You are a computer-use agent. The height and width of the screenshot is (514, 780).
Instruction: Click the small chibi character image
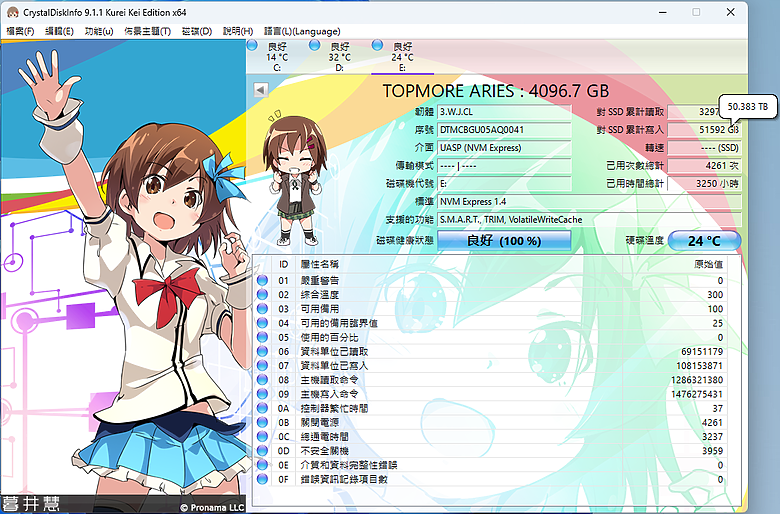[x=294, y=179]
